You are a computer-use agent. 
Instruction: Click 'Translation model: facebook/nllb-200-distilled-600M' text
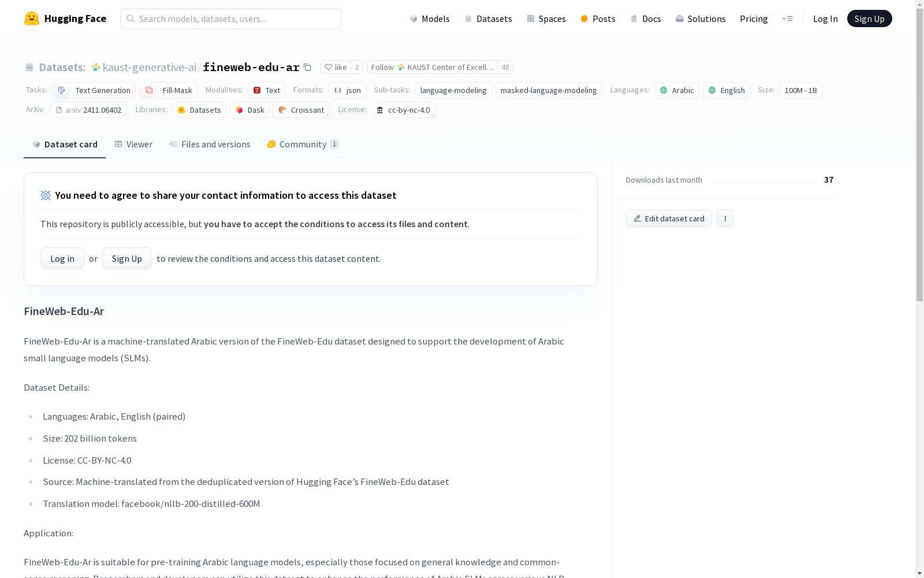[151, 503]
